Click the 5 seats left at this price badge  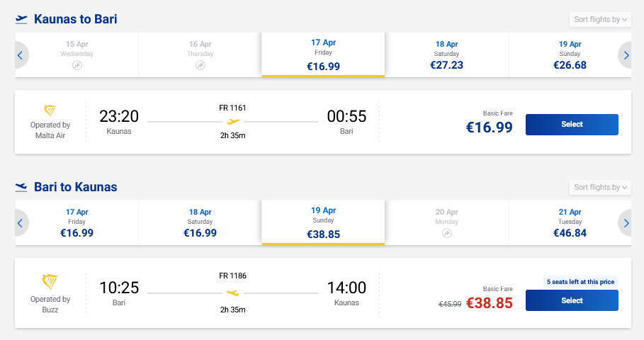point(580,281)
